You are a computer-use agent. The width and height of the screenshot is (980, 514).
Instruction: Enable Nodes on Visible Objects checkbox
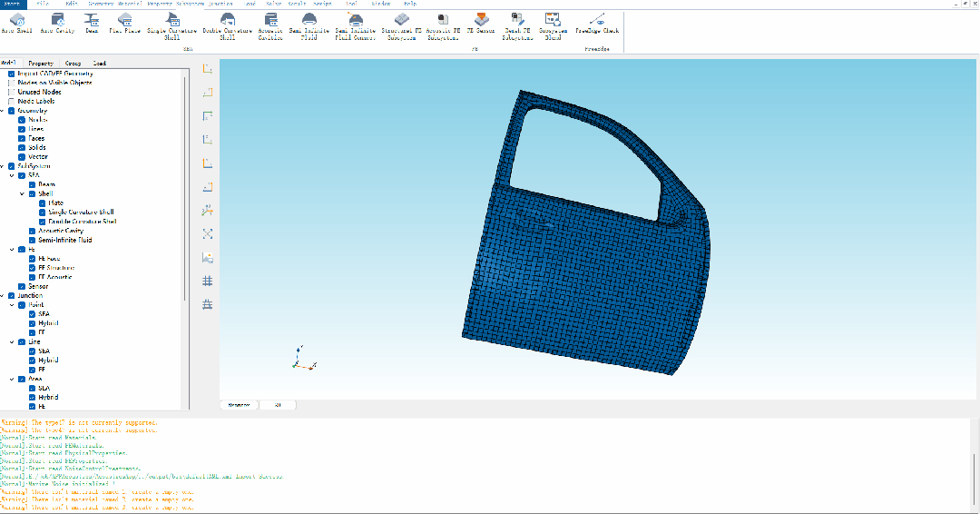pos(11,83)
